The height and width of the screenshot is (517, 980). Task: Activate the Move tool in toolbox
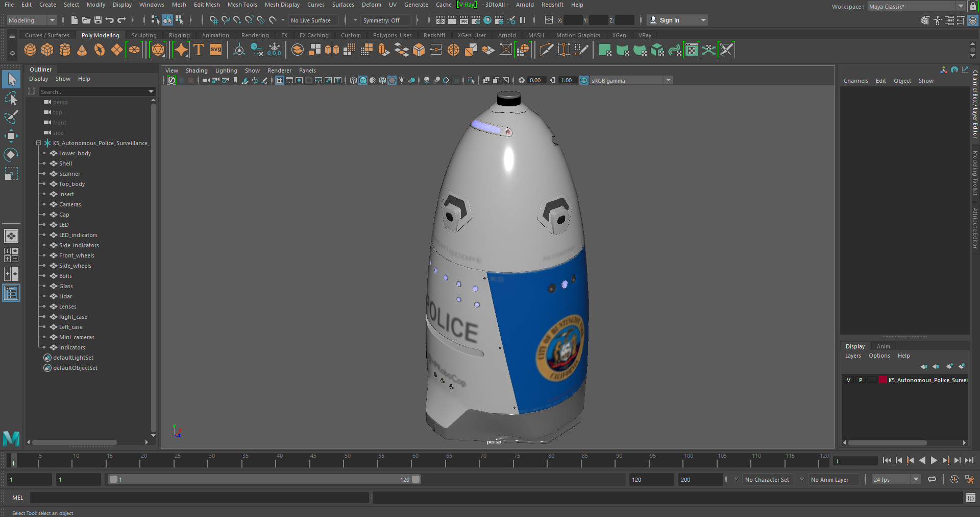pos(11,136)
